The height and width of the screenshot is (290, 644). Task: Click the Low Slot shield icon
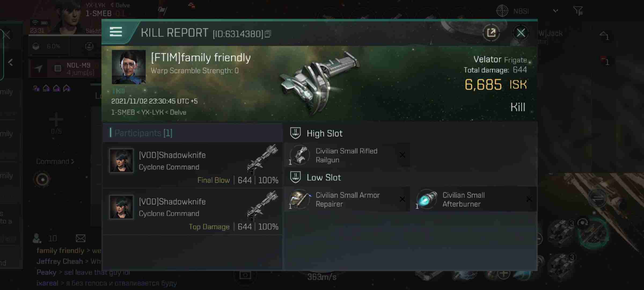[295, 177]
